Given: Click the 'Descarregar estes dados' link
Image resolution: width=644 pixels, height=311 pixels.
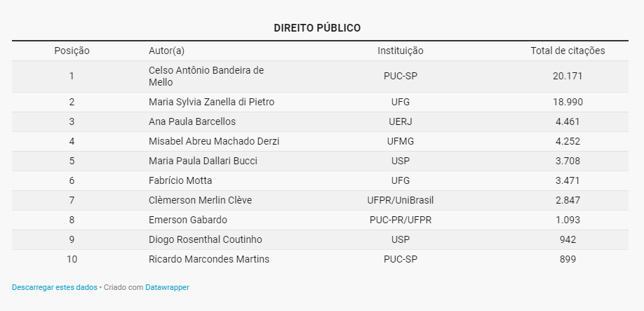Looking at the screenshot, I should 54,288.
